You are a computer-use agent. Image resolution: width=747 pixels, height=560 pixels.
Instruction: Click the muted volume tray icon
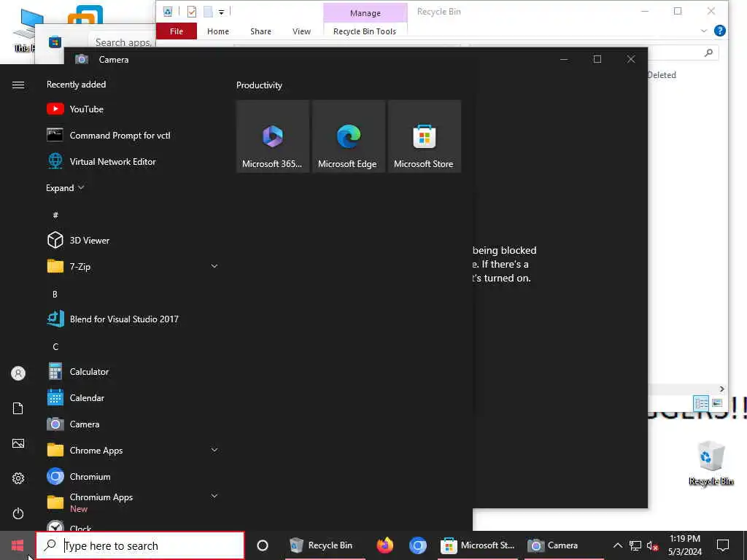[652, 545]
